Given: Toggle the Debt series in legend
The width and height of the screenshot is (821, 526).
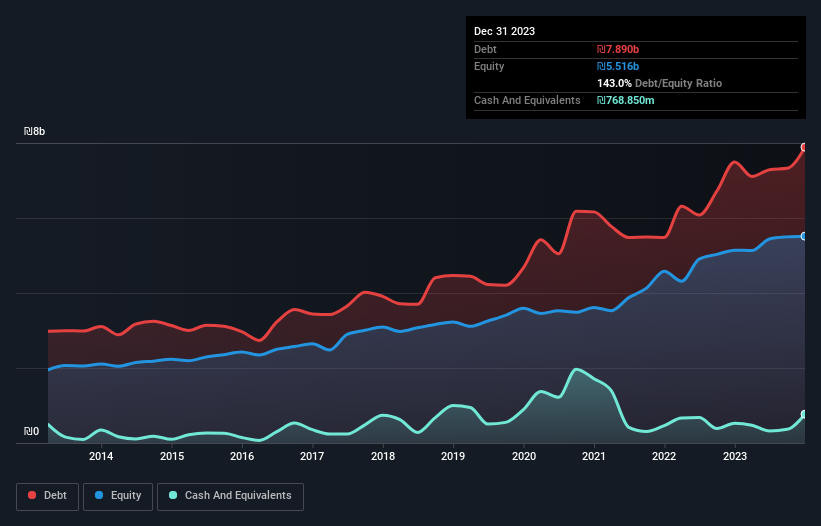Looking at the screenshot, I should [48, 495].
